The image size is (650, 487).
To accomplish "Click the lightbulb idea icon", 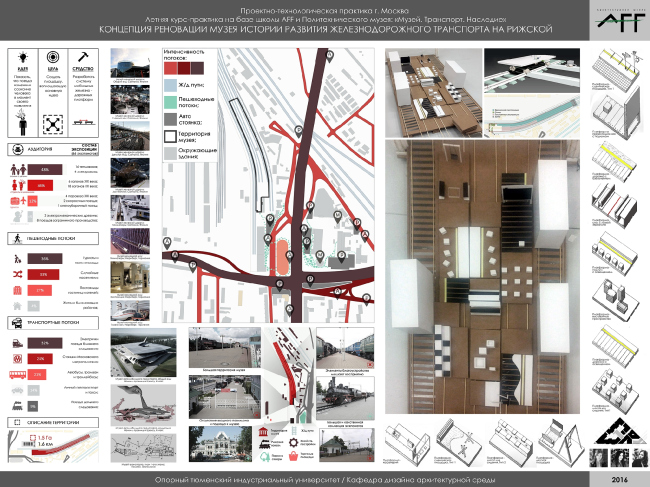I will pyautogui.click(x=22, y=57).
